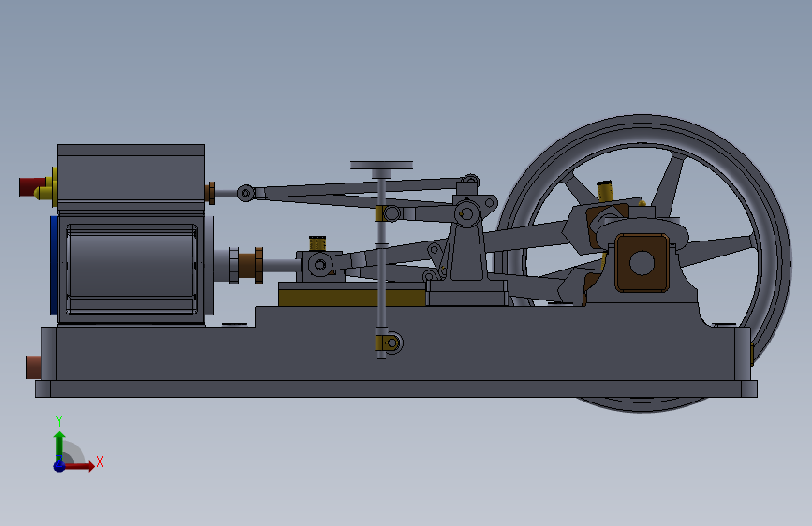The image size is (812, 526).
Task: Select the valve rod eye end near valve chest
Action: 246,193
